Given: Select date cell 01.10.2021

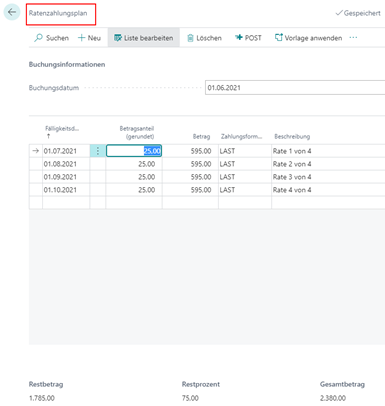Looking at the screenshot, I should 66,190.
